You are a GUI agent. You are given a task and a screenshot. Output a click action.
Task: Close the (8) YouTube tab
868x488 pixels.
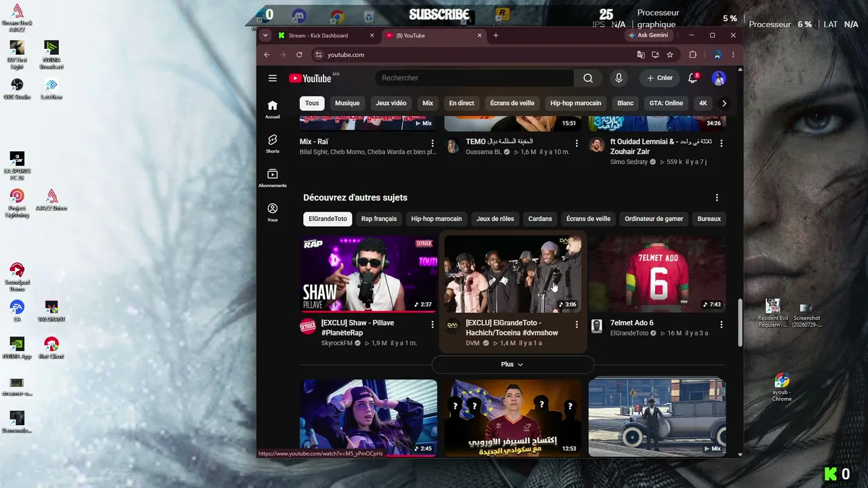(479, 35)
